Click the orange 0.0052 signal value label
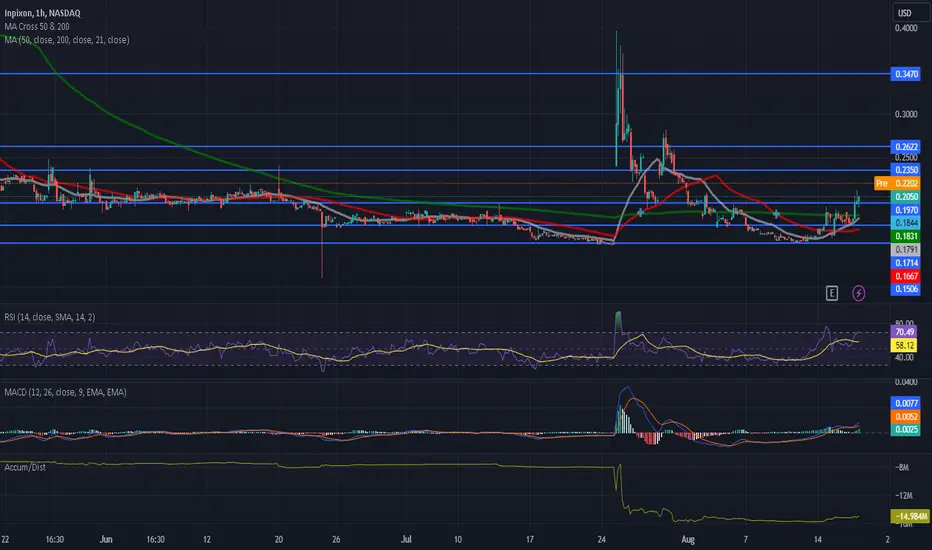This screenshot has height=550, width=932. pos(906,416)
